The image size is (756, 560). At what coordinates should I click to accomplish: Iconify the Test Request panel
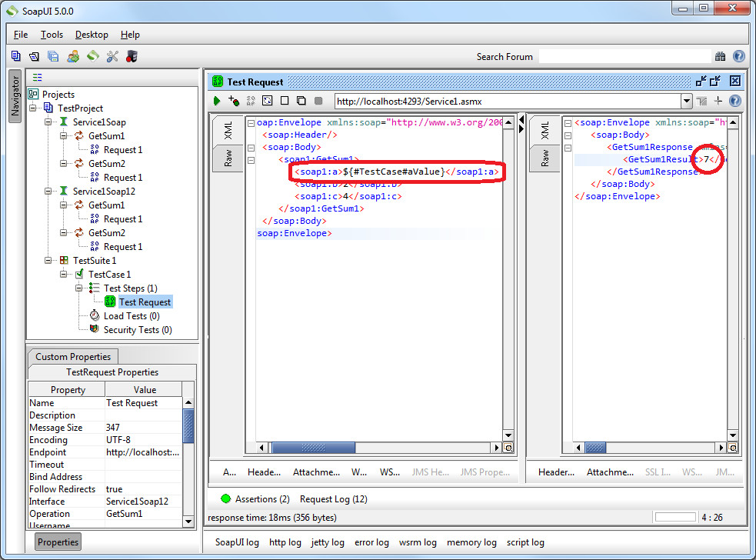[701, 81]
